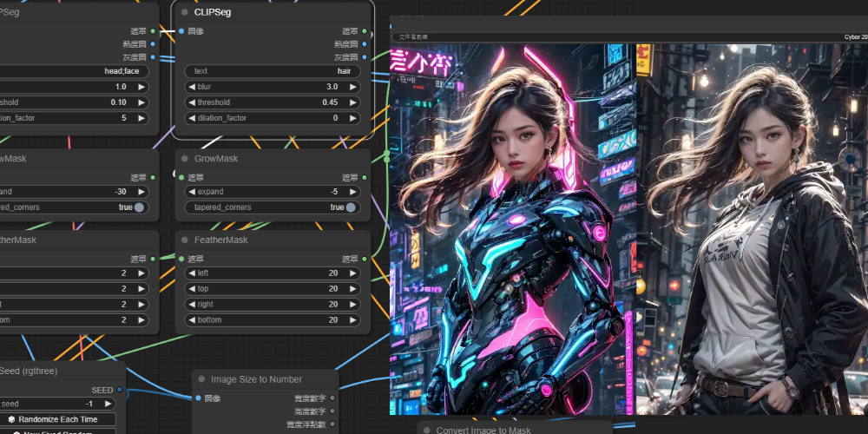Toggle tapered_corners on GrowMask expand -5
Screen dimensions: 868x434
(x=351, y=207)
